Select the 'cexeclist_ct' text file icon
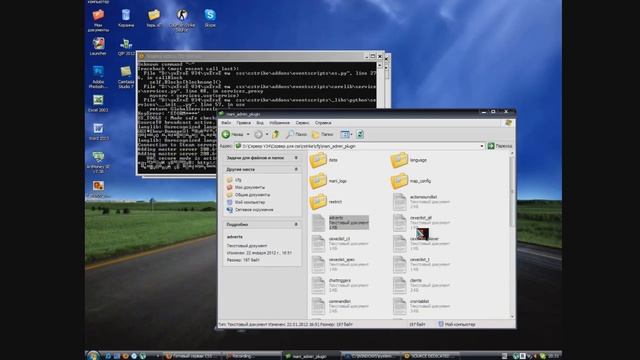The width and height of the screenshot is (640, 360). click(x=318, y=244)
